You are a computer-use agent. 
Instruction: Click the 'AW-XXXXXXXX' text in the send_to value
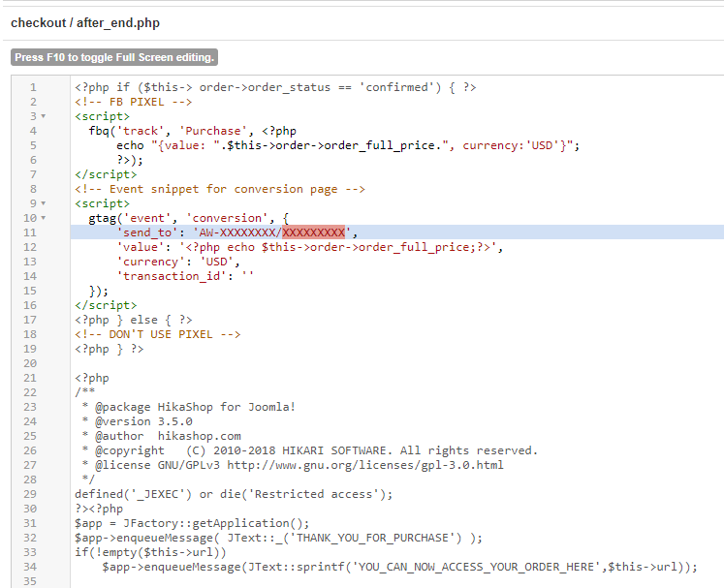pyautogui.click(x=236, y=232)
